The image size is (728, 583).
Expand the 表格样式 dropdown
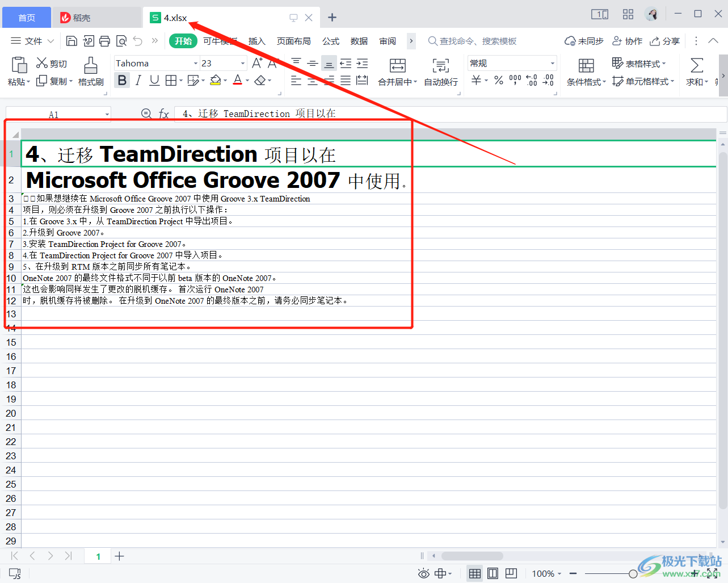pos(664,64)
